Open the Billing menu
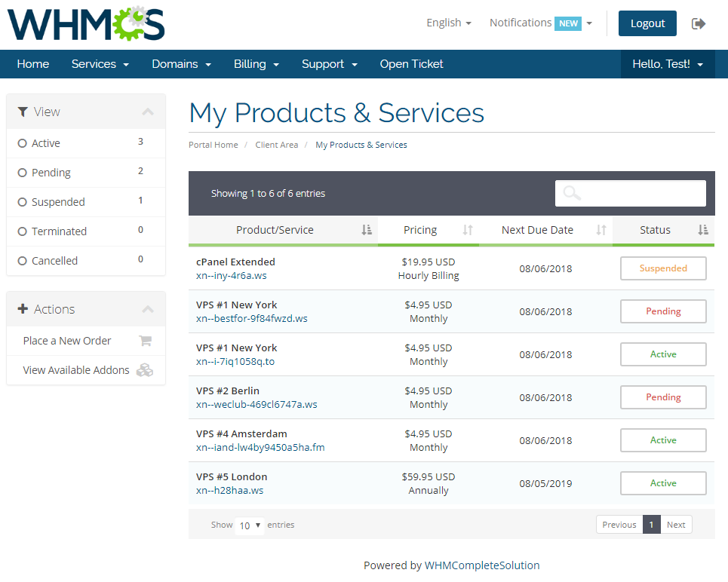This screenshot has height=582, width=728. pyautogui.click(x=256, y=64)
